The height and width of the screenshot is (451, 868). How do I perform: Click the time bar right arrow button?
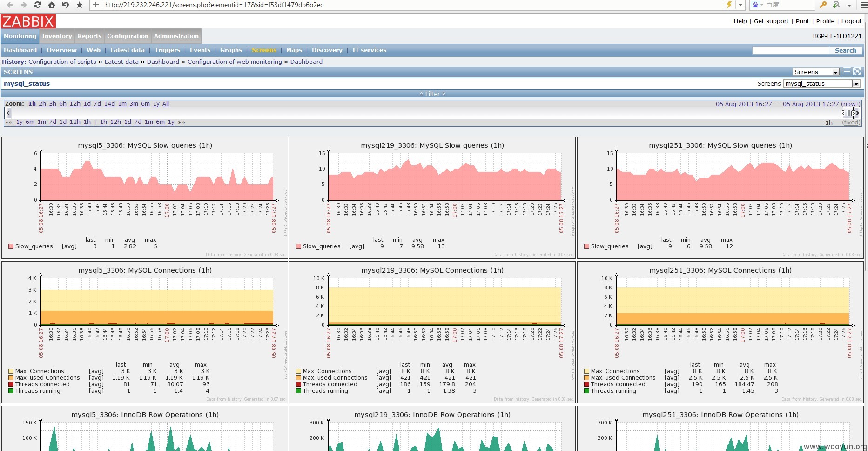[857, 113]
